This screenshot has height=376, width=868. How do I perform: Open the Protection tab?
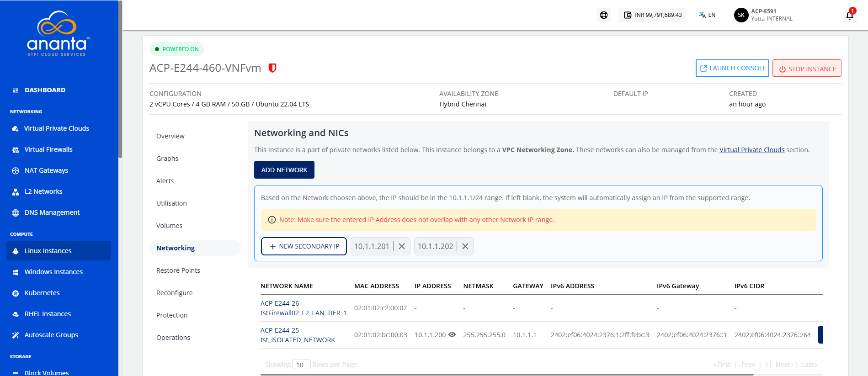(x=172, y=315)
